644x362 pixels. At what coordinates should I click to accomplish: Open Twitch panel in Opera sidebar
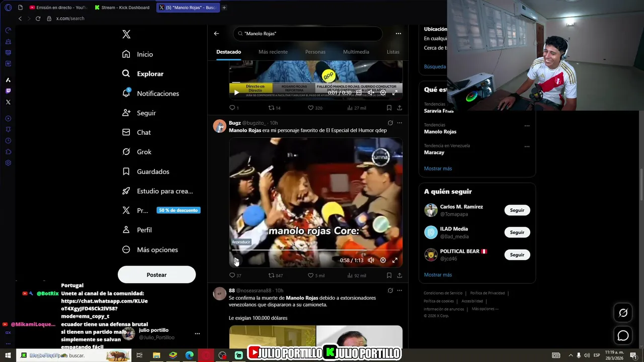coord(8,91)
